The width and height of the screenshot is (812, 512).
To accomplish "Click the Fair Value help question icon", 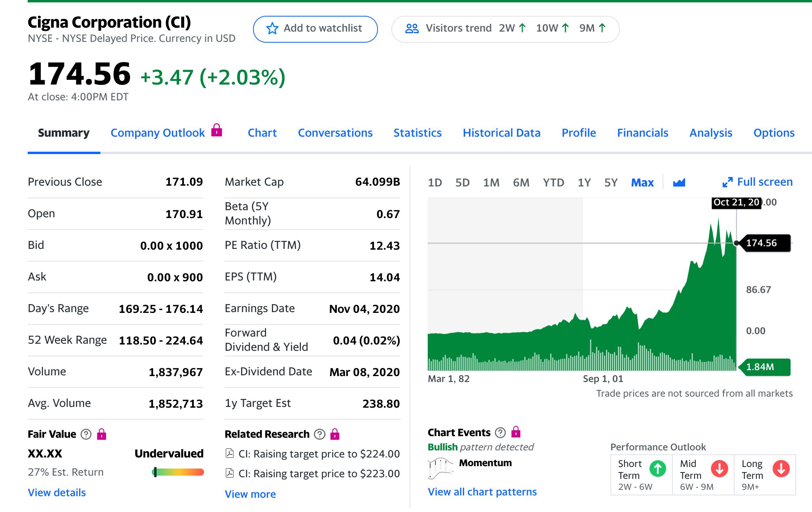I will 86,434.
